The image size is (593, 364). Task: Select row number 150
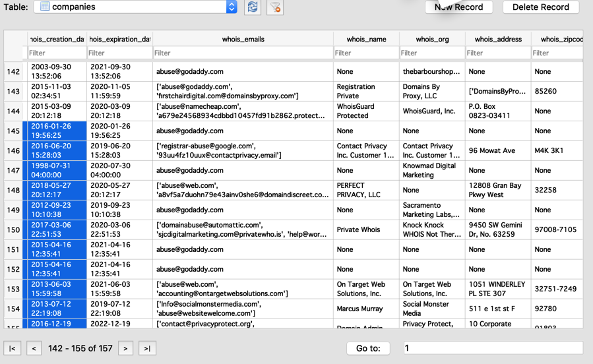13,229
